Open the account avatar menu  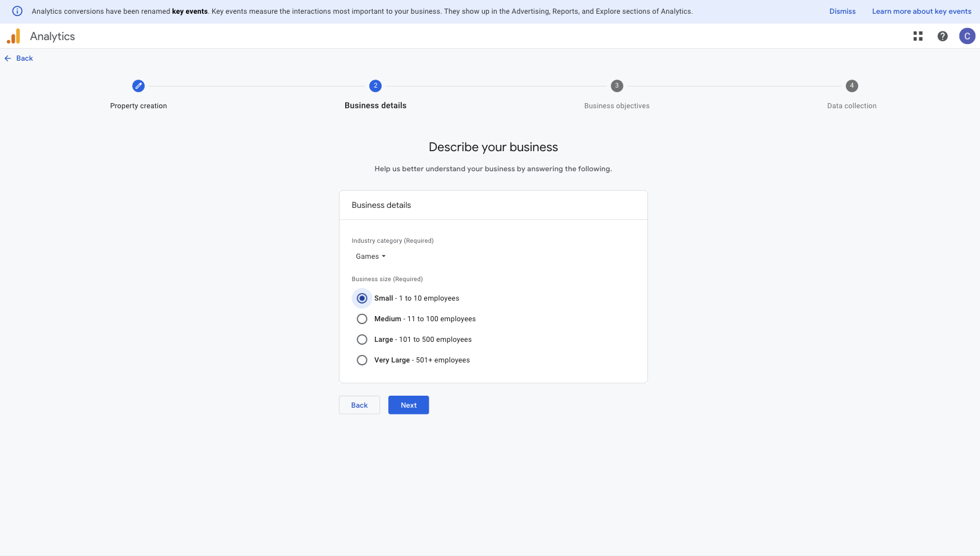coord(967,36)
